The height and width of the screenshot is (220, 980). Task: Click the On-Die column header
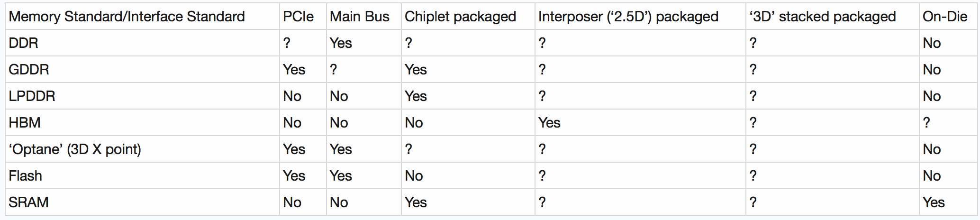tap(944, 17)
